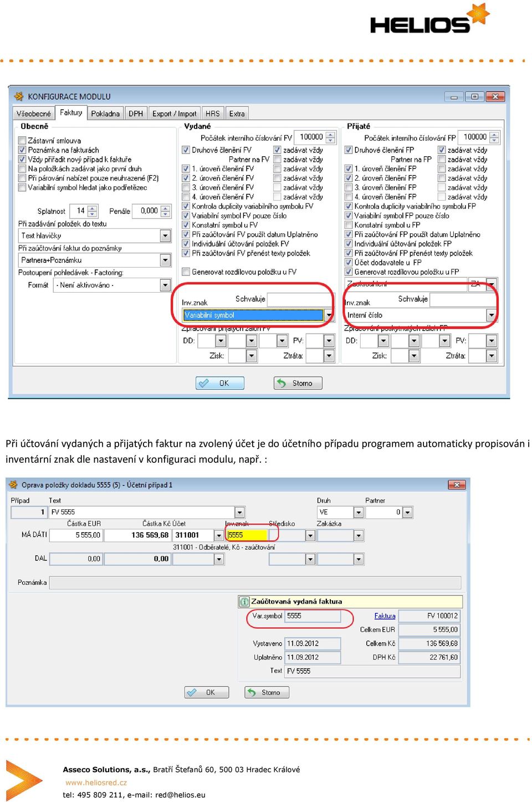Click the DPH Kč 22 761,60 value
The width and height of the screenshot is (532, 802).
pyautogui.click(x=429, y=657)
